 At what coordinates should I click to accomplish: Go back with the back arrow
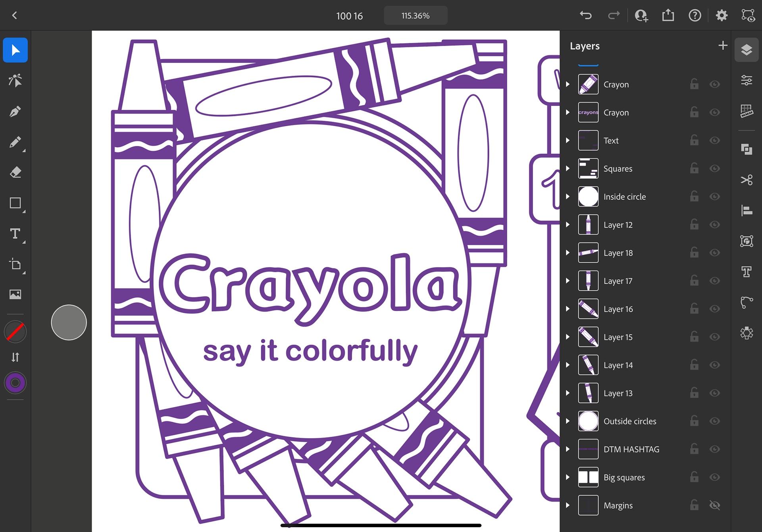15,15
